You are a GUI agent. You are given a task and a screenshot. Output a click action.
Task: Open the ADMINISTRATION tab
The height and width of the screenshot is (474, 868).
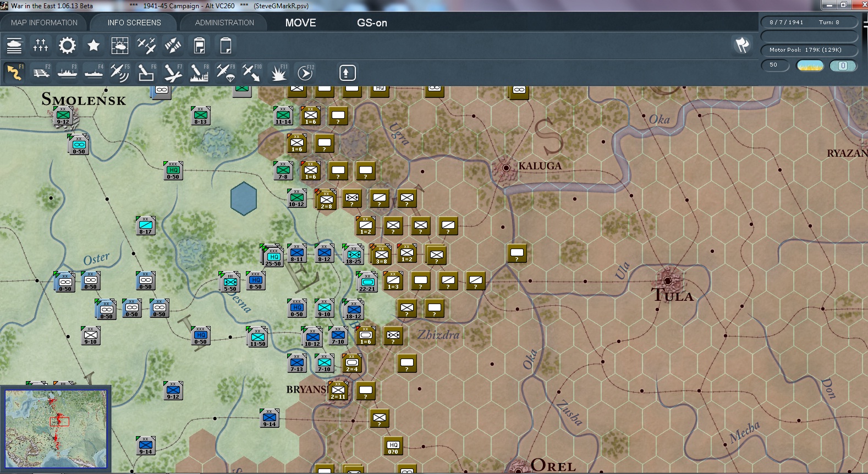(224, 23)
